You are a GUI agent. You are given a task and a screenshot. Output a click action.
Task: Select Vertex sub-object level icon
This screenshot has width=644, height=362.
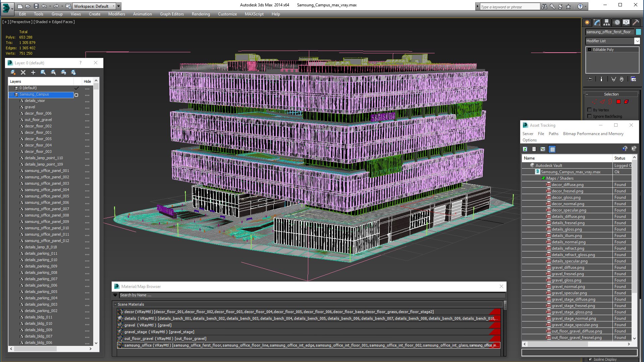point(594,102)
